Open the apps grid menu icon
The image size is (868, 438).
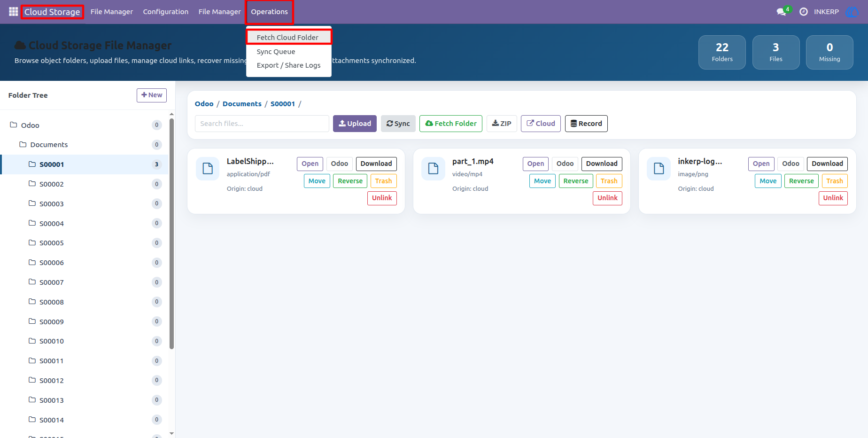pyautogui.click(x=13, y=12)
